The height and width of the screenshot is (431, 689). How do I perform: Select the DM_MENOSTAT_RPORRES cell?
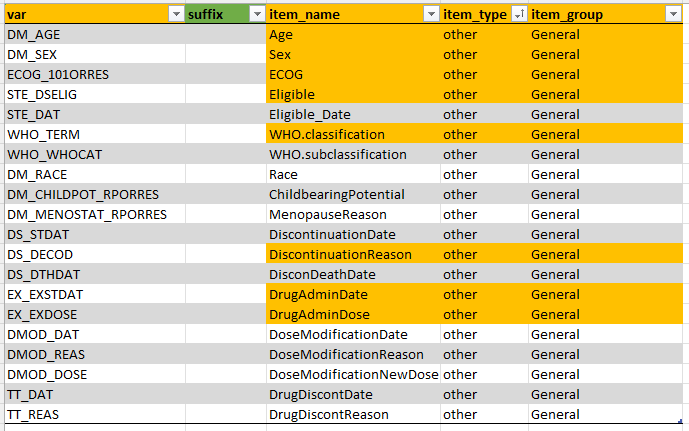(95, 214)
